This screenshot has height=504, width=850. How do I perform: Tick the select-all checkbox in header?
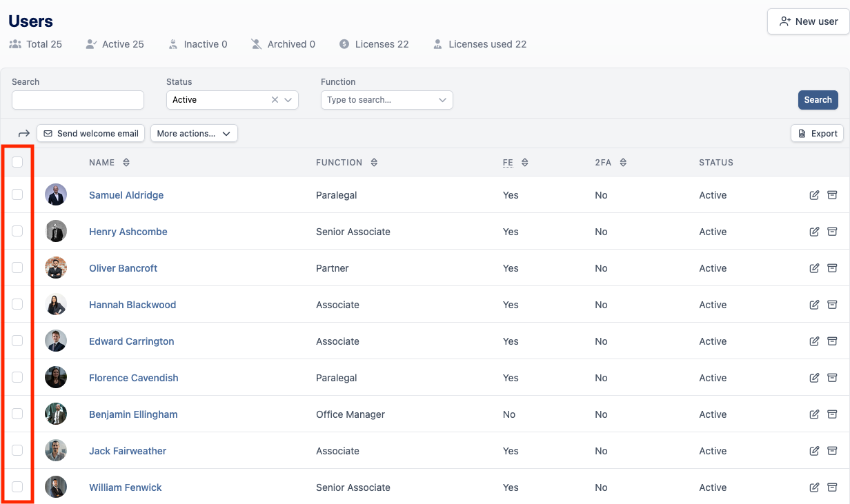[17, 162]
